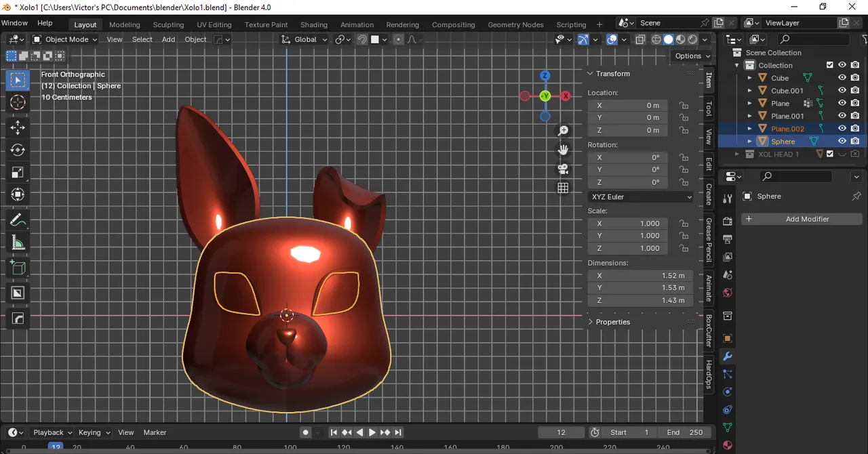Image resolution: width=868 pixels, height=454 pixels.
Task: Select solid viewport shading mode
Action: tap(669, 39)
